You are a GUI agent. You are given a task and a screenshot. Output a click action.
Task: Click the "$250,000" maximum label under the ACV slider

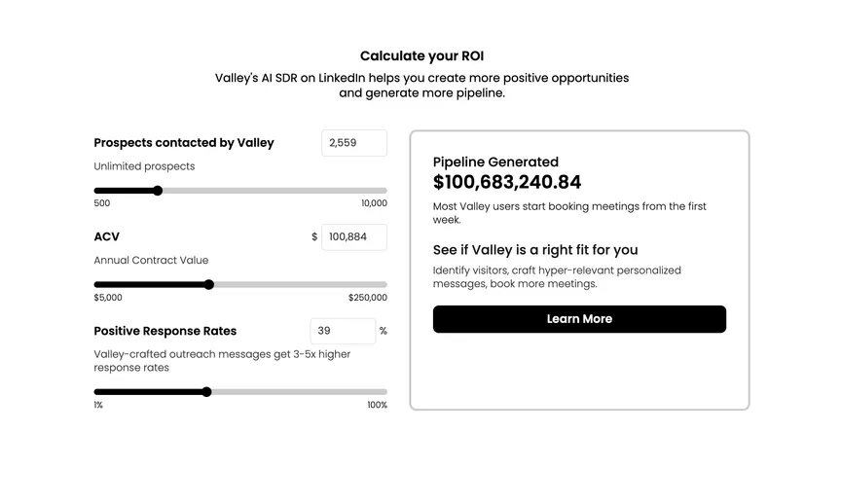(x=368, y=298)
